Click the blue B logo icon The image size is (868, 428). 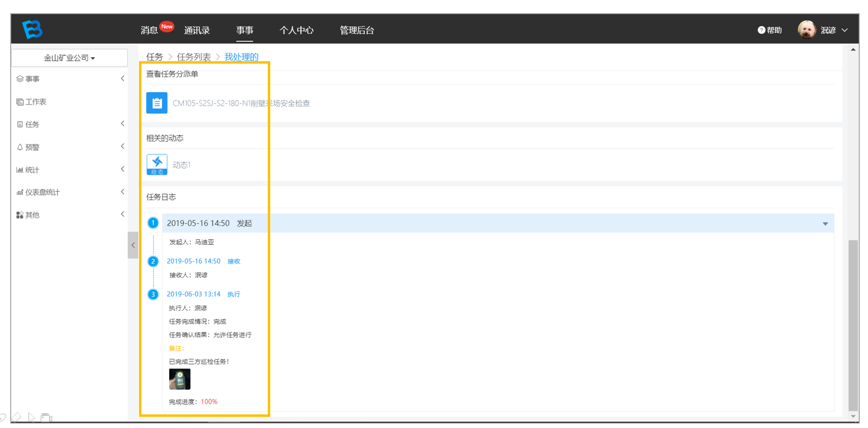[33, 30]
